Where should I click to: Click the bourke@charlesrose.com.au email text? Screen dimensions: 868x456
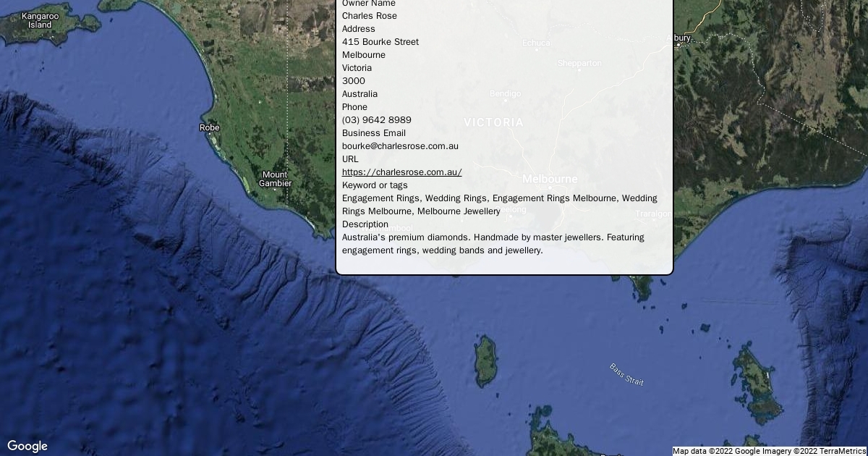coord(400,146)
